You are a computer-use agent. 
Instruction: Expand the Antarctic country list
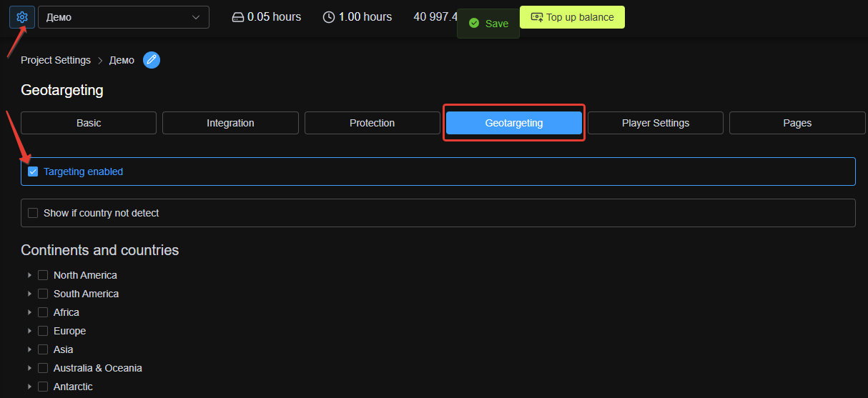[x=29, y=387]
